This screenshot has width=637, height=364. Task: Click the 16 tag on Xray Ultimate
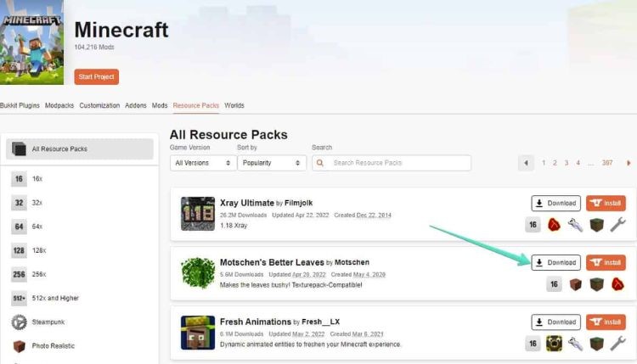point(533,225)
